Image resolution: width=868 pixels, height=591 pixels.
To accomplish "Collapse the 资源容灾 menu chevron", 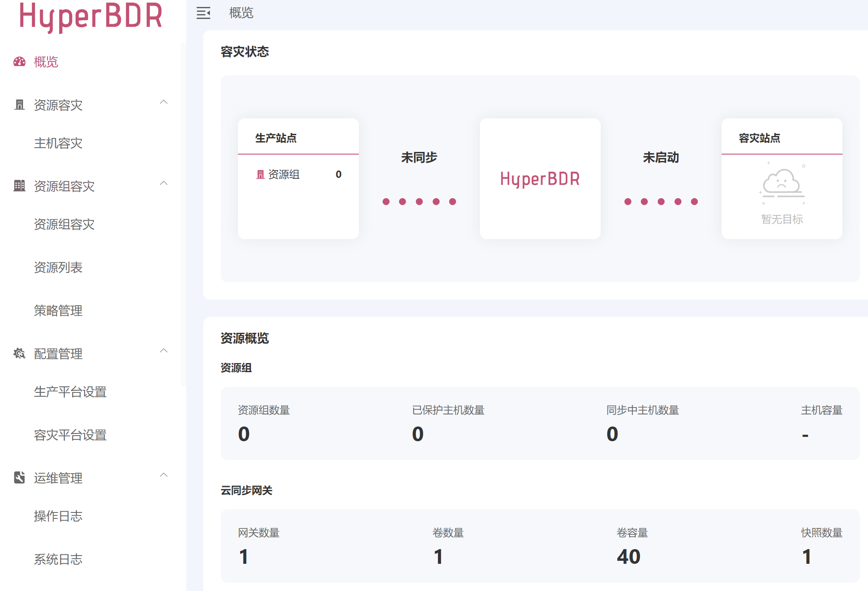I will pyautogui.click(x=164, y=102).
